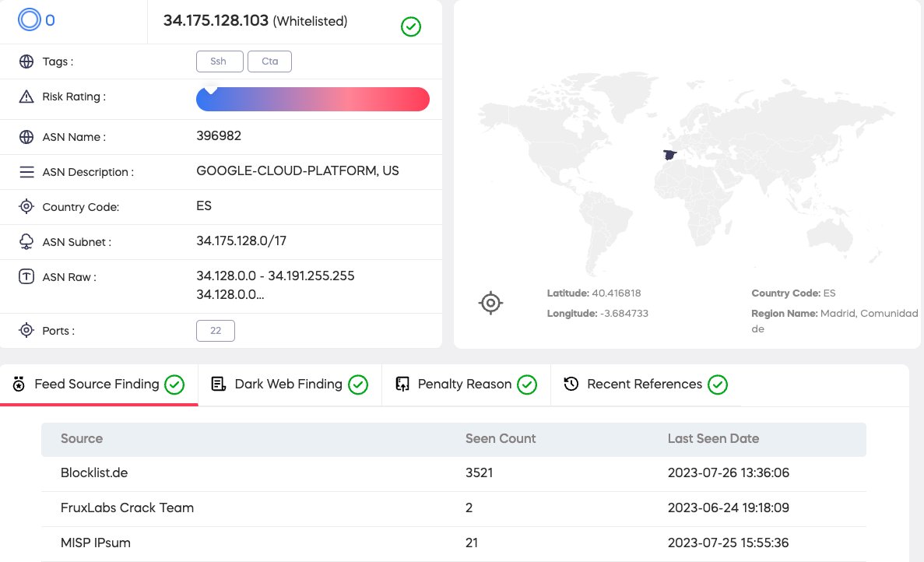Click date 2023-07-25 15:55:36
This screenshot has height=562, width=924.
(729, 543)
